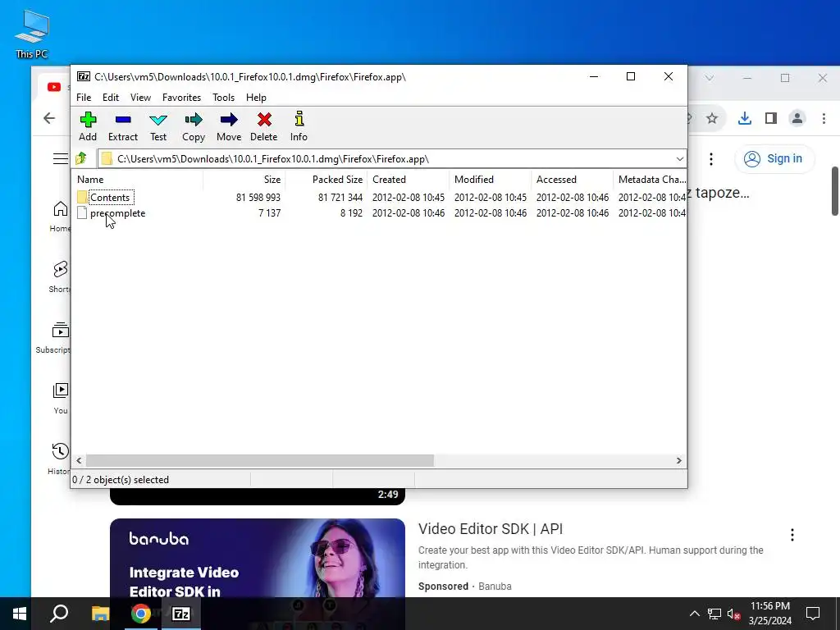Viewport: 840px width, 630px height.
Task: Toggle Chrome side panel icon
Action: tap(771, 118)
